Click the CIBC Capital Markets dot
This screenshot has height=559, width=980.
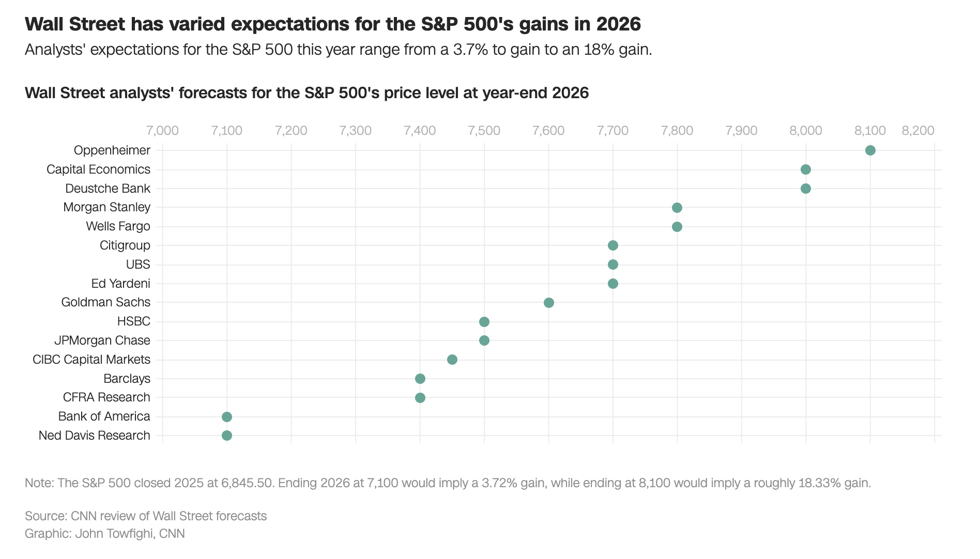point(452,360)
